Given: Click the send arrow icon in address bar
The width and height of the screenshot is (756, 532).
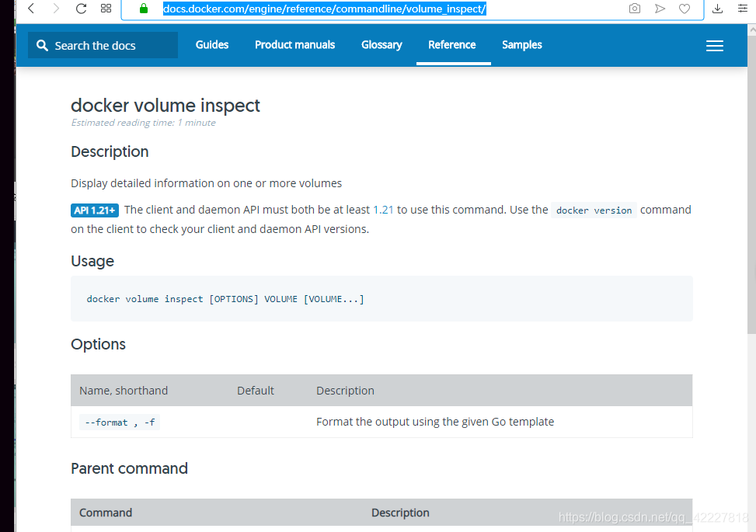Looking at the screenshot, I should coord(660,9).
